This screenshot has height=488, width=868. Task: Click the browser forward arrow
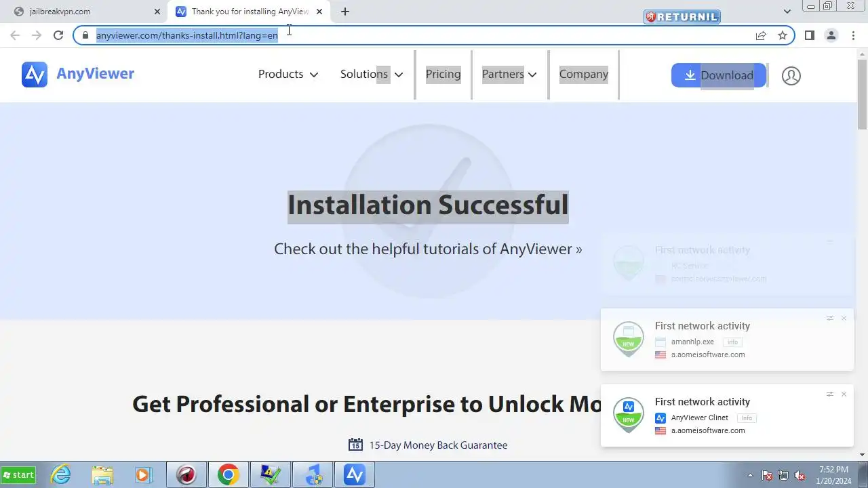(x=37, y=35)
